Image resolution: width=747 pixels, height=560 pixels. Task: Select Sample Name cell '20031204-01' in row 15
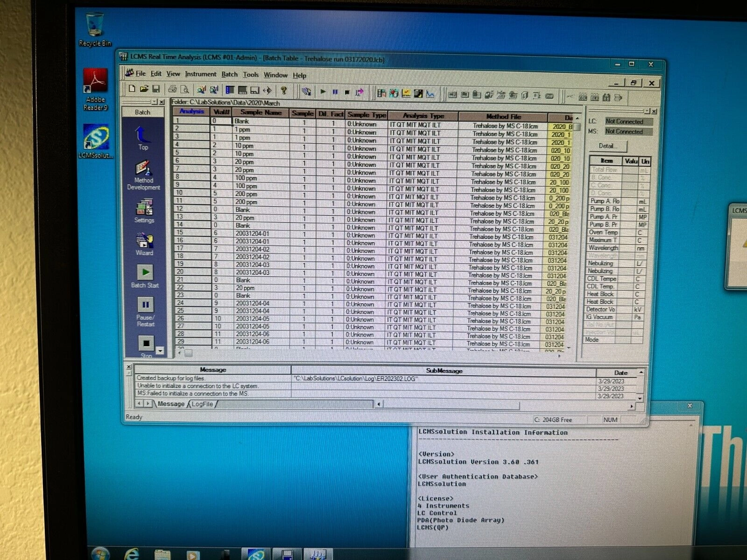261,233
